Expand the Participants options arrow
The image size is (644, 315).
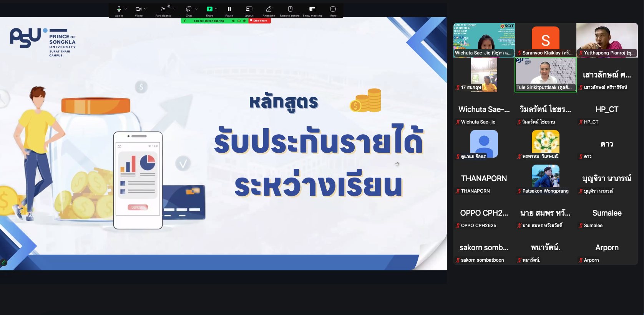point(174,9)
